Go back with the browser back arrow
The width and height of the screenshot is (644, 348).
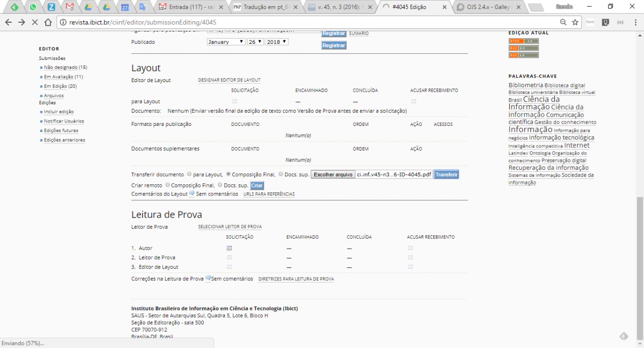(8, 22)
